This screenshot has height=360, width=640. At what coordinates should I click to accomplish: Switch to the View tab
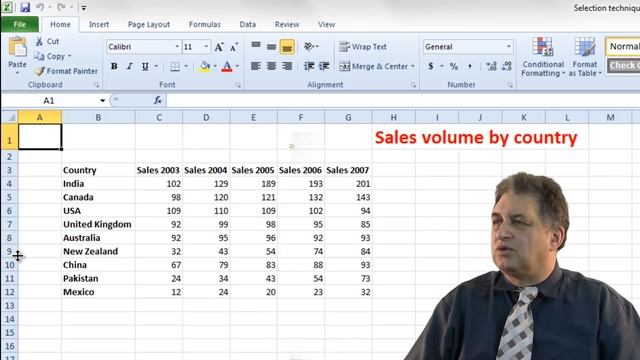(x=326, y=24)
